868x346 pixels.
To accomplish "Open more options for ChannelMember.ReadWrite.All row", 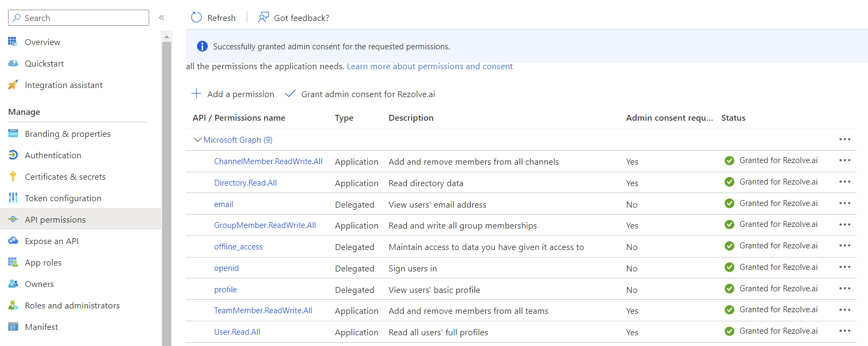I will [844, 160].
